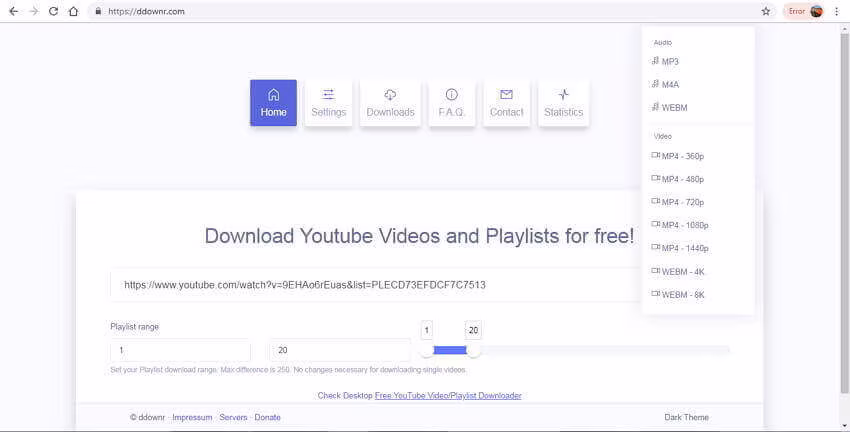Open the Donate footer link
The height and width of the screenshot is (432, 850).
pyautogui.click(x=267, y=417)
